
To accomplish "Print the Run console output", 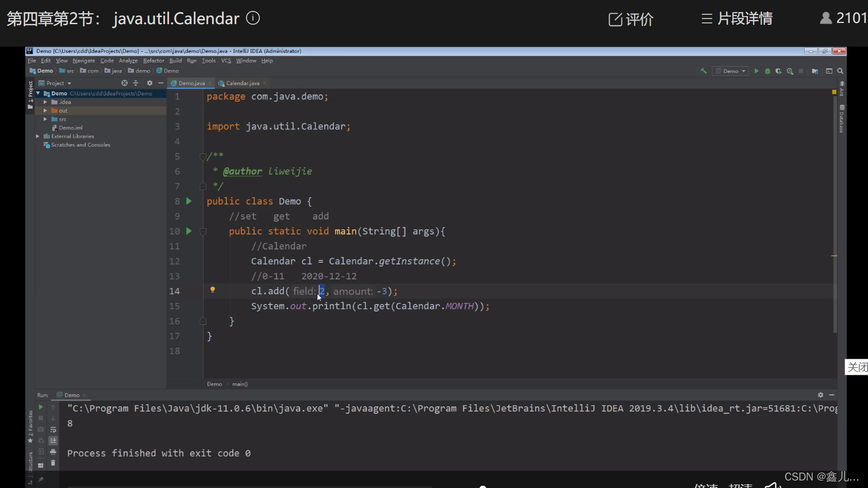I will click(53, 452).
